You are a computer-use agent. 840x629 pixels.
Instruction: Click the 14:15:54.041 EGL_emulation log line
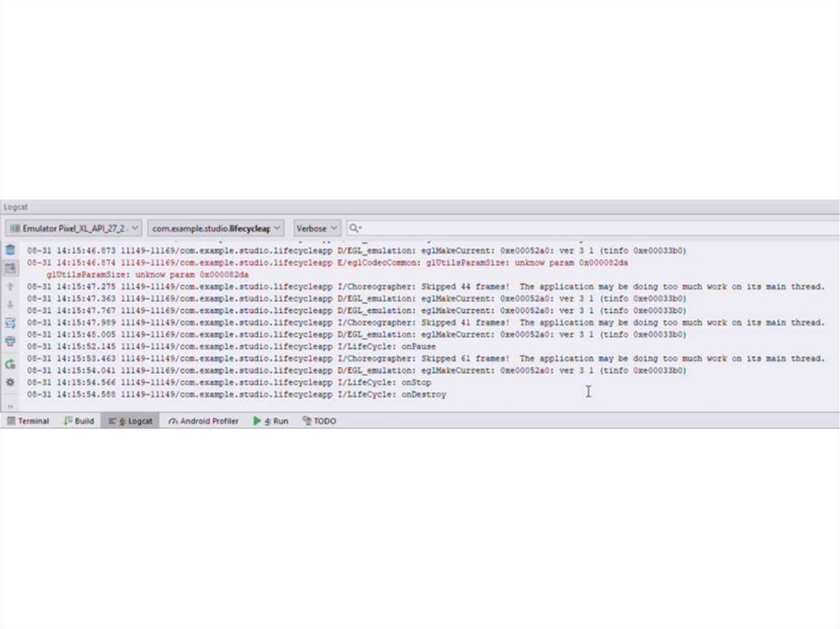[357, 370]
